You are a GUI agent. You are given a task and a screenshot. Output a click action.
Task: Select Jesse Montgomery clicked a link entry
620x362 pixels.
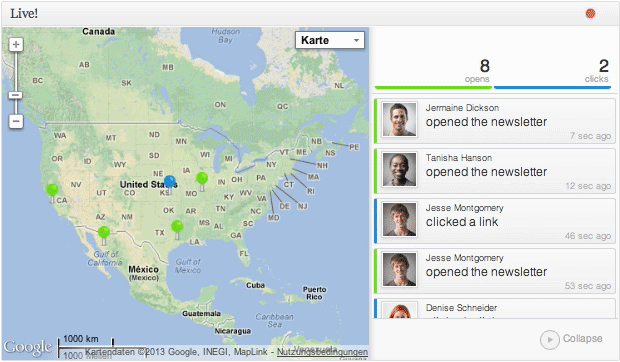coord(495,221)
